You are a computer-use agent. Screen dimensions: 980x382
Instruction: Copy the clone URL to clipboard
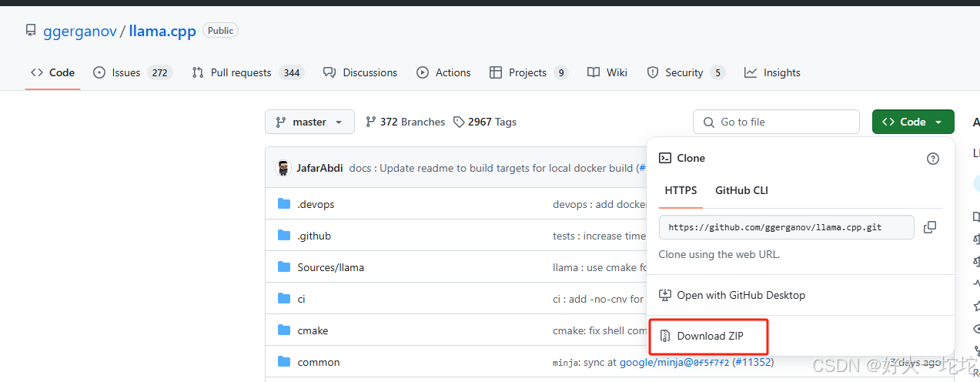(x=930, y=227)
